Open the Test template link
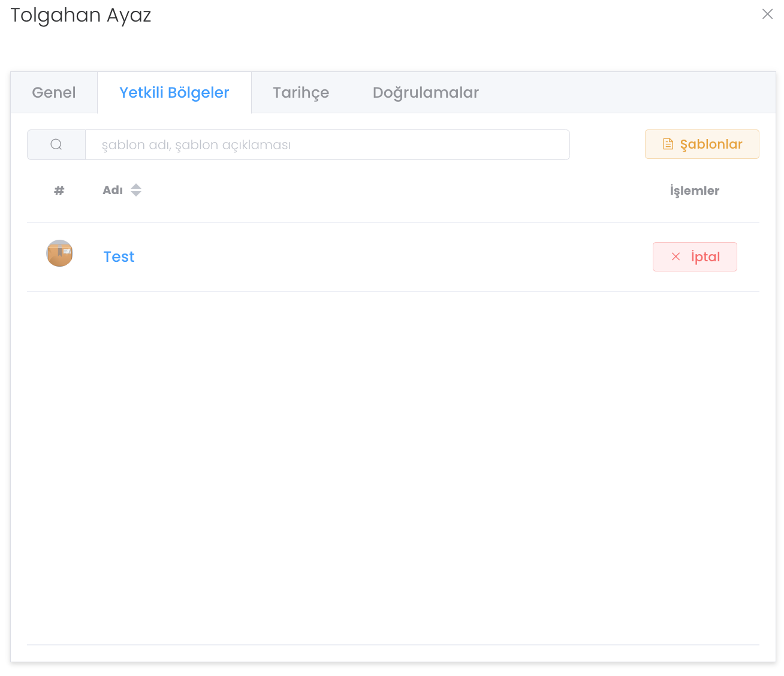 119,256
